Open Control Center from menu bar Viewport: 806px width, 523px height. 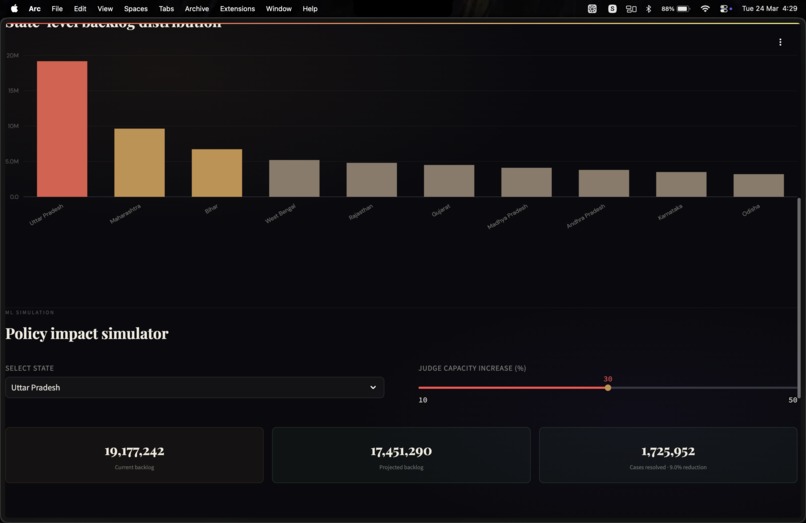[725, 9]
